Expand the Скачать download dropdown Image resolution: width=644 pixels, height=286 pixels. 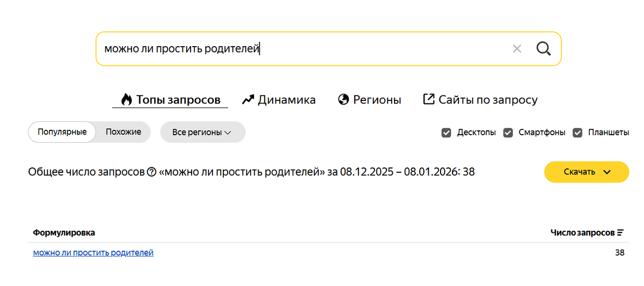(587, 172)
